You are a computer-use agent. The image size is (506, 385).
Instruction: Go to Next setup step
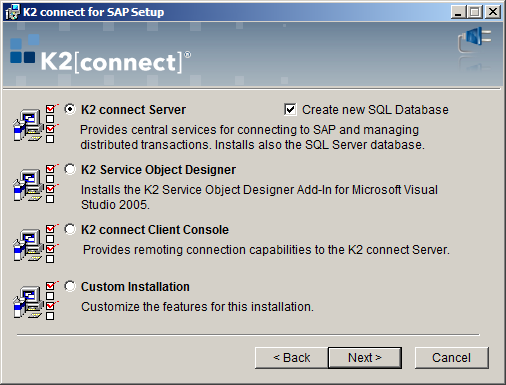point(365,358)
